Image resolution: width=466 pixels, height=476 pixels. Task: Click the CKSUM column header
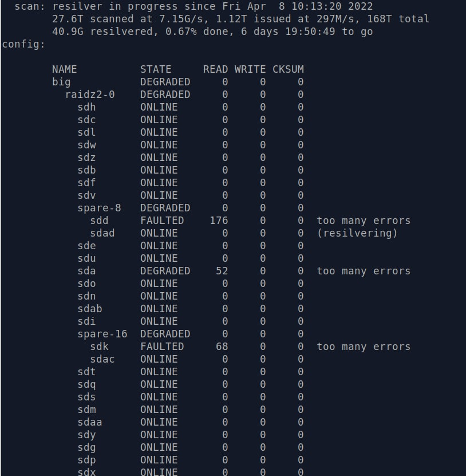tap(288, 69)
